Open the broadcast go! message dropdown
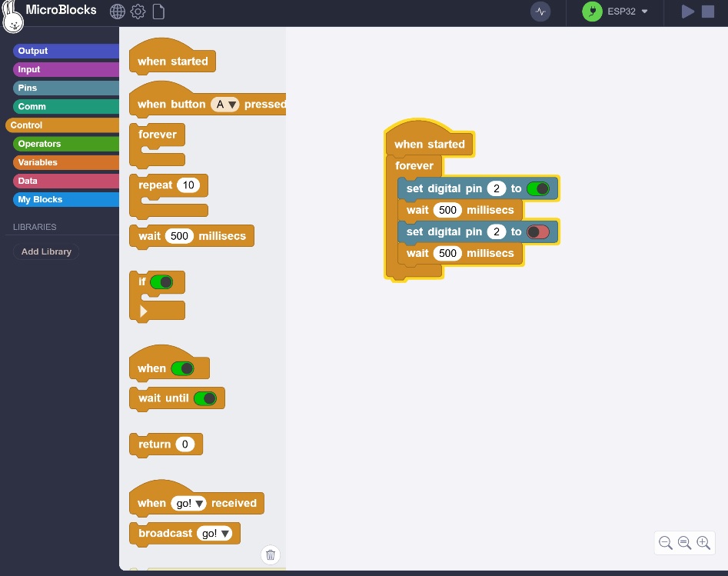 point(214,533)
